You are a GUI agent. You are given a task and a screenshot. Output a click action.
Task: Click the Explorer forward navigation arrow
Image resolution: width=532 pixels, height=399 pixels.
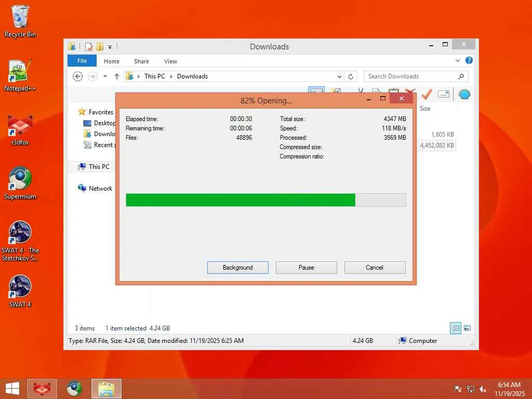[92, 76]
